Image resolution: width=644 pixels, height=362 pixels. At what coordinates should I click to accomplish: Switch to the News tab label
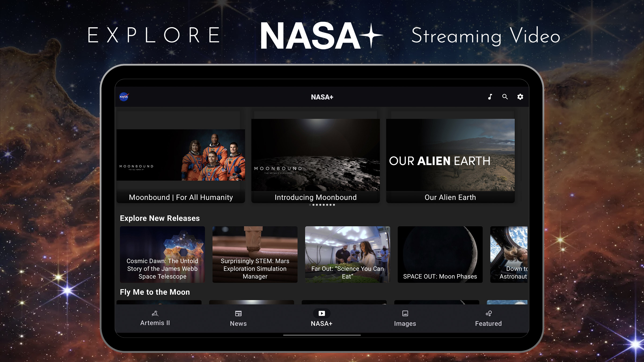point(238,323)
